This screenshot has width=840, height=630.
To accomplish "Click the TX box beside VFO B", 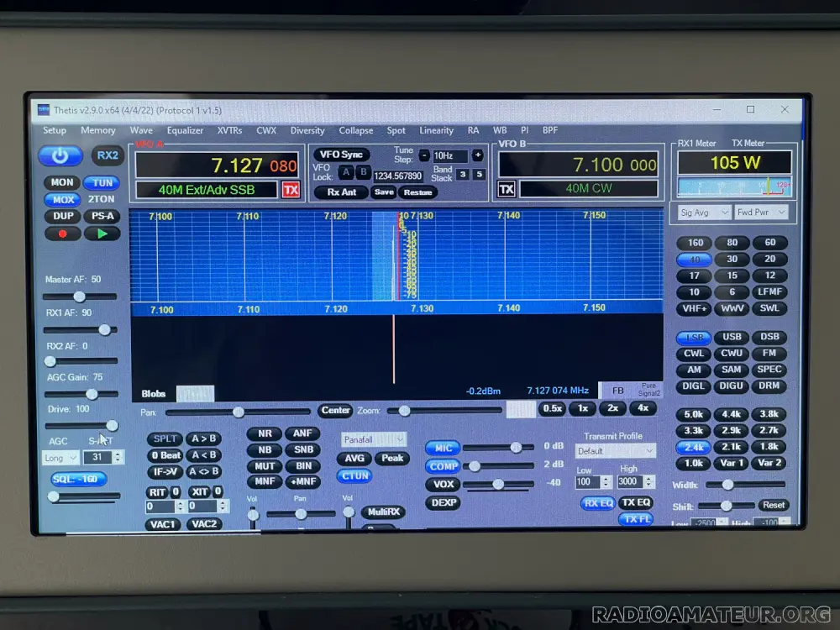I will 507,189.
